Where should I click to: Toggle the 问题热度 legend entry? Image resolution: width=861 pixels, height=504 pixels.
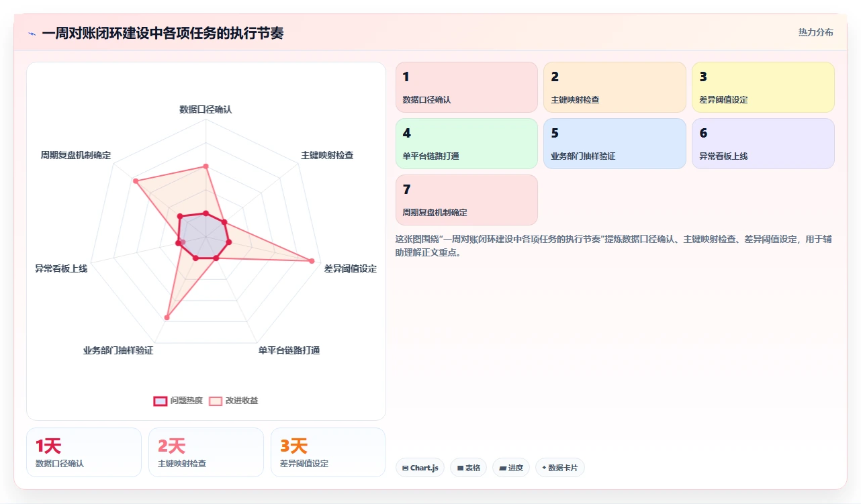178,401
